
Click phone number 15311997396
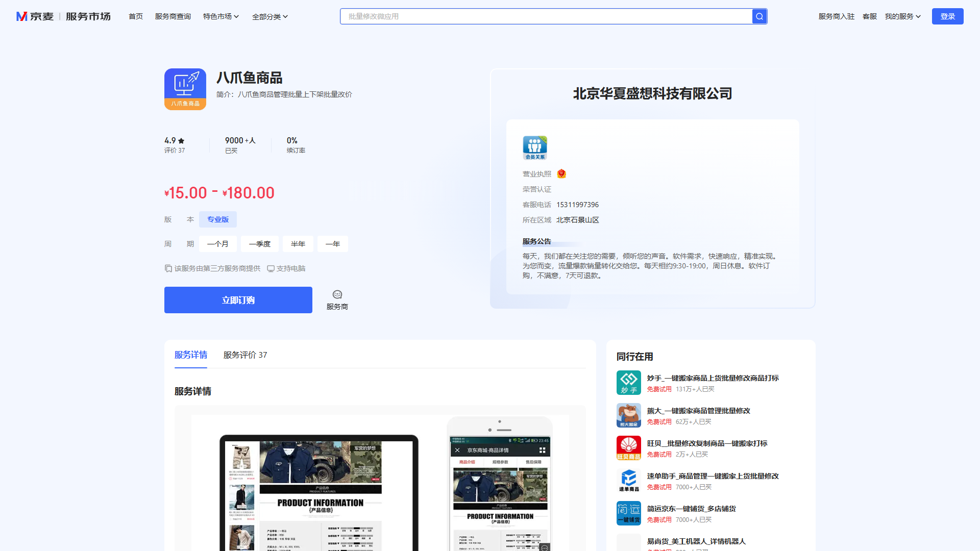577,205
